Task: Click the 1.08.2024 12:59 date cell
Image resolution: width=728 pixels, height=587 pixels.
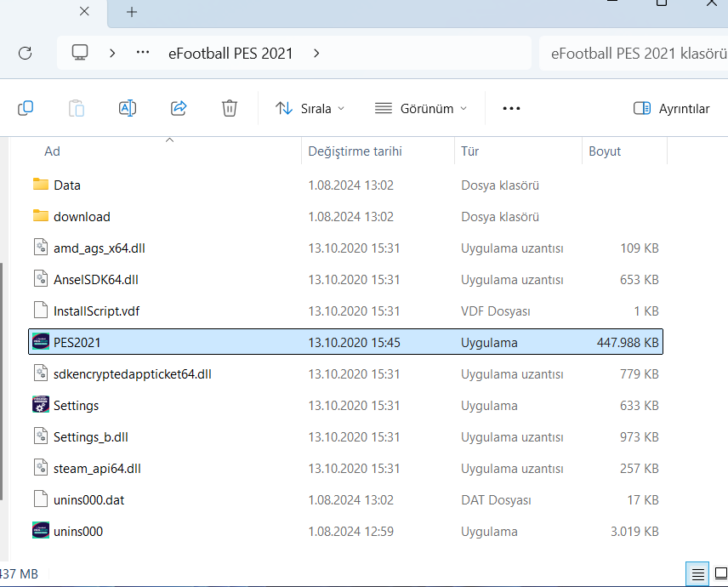Action: click(x=351, y=532)
